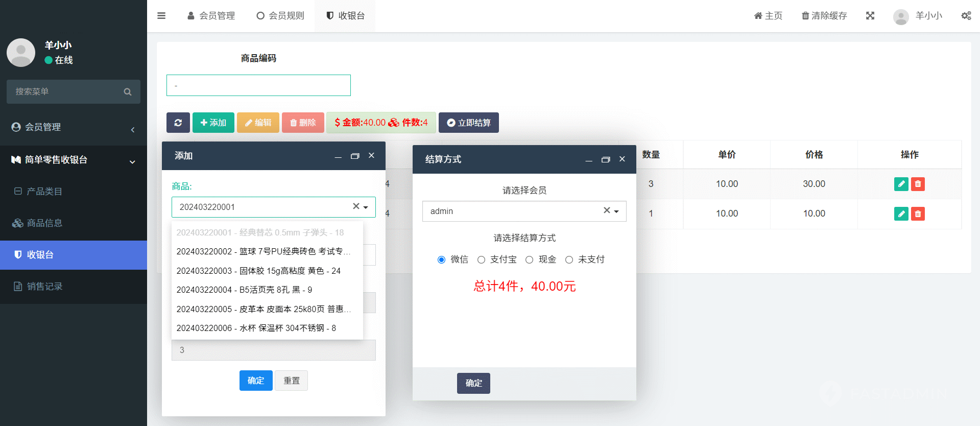Close the 添加 dialog

point(372,155)
